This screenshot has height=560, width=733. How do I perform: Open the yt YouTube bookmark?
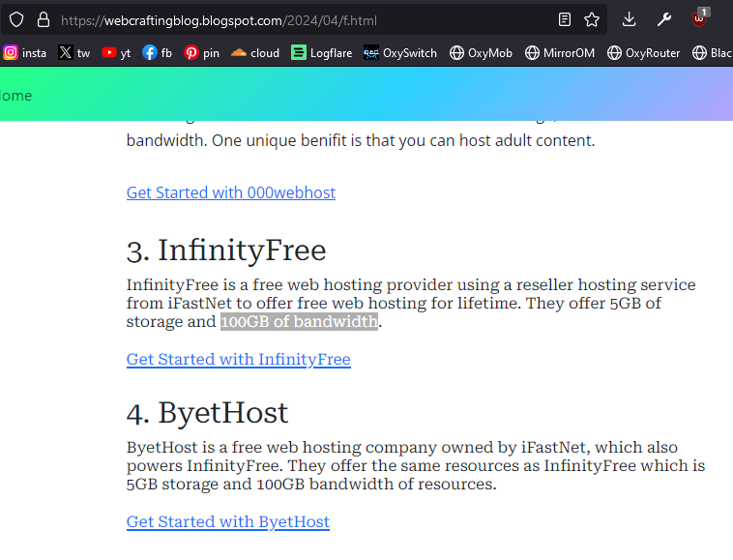[116, 53]
